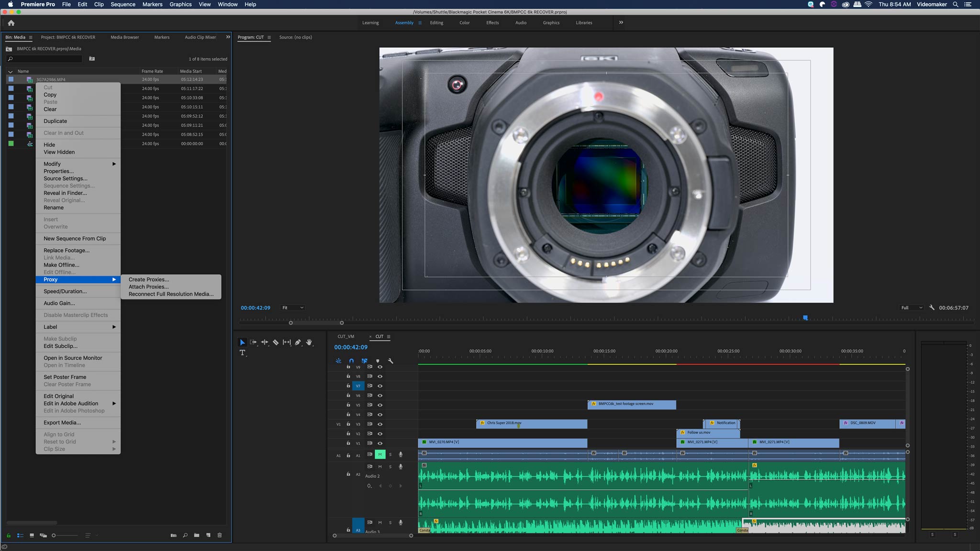Screen dimensions: 980x551
Task: Open Timeline Display Settings with the wrench icon
Action: coord(391,361)
